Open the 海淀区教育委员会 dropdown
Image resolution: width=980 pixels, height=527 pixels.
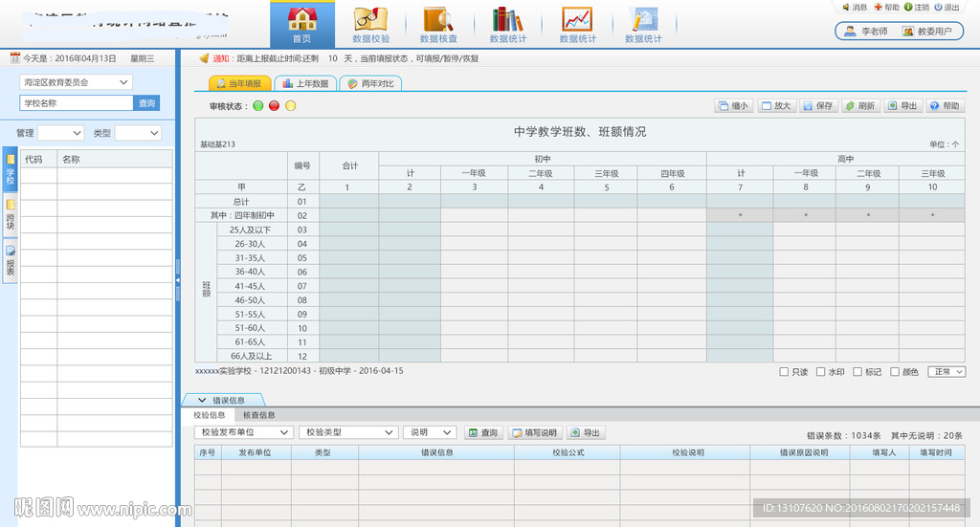[x=76, y=82]
